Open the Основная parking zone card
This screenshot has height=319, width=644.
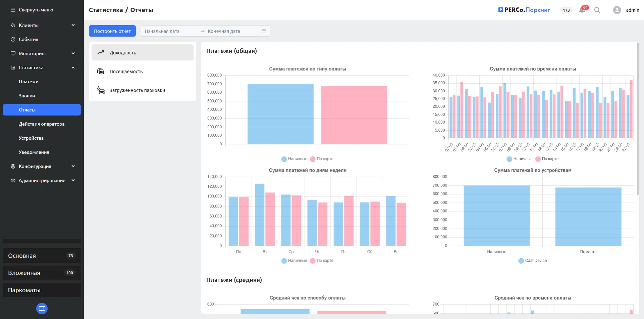42,256
